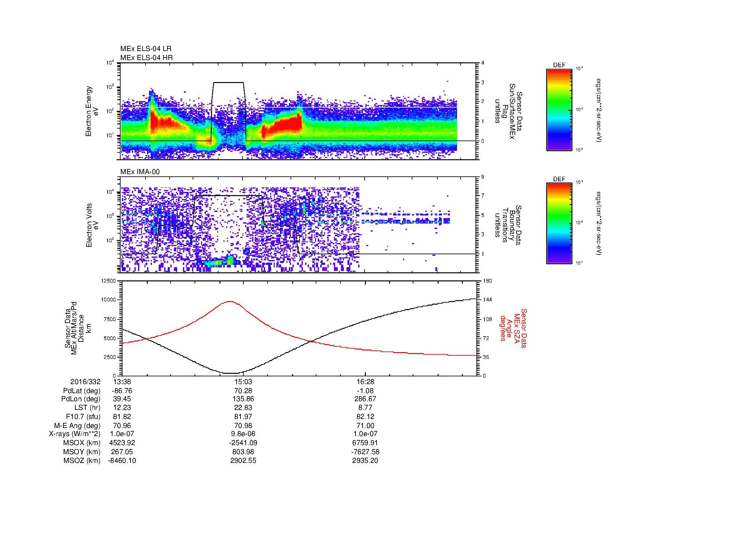
Task: Click the lower DEF color bar
Action: (559, 224)
